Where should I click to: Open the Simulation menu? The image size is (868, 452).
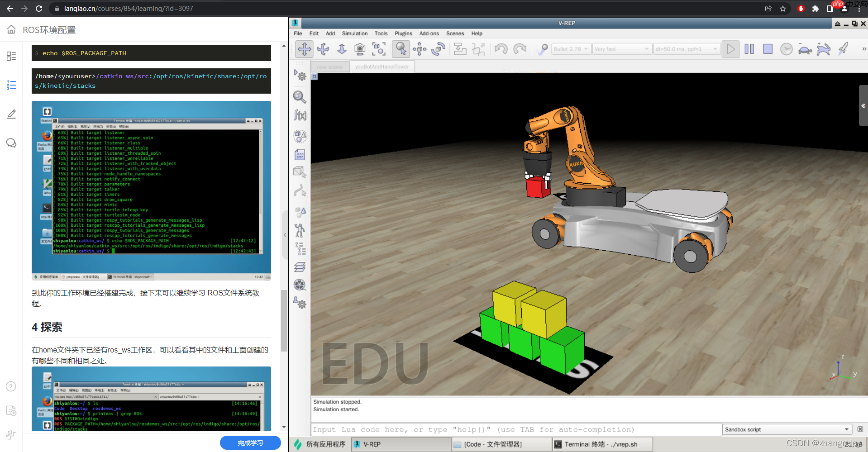tap(354, 33)
